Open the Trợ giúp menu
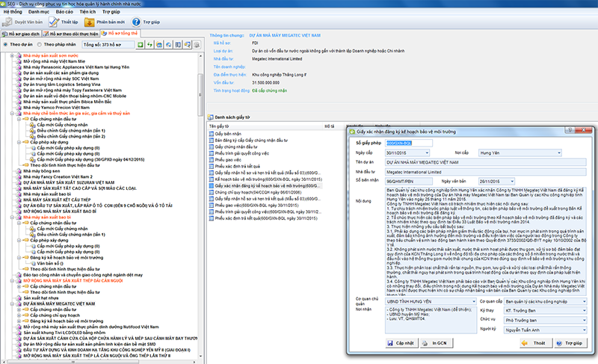 pos(111,12)
